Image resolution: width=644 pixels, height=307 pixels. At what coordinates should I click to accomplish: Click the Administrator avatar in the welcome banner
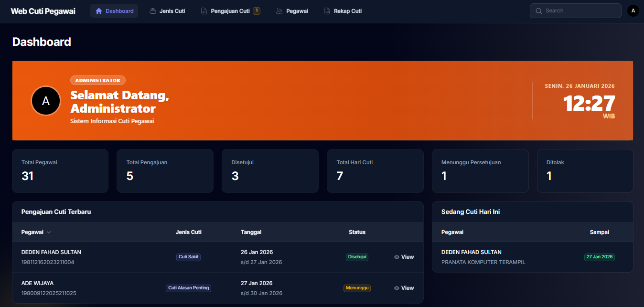(45, 100)
